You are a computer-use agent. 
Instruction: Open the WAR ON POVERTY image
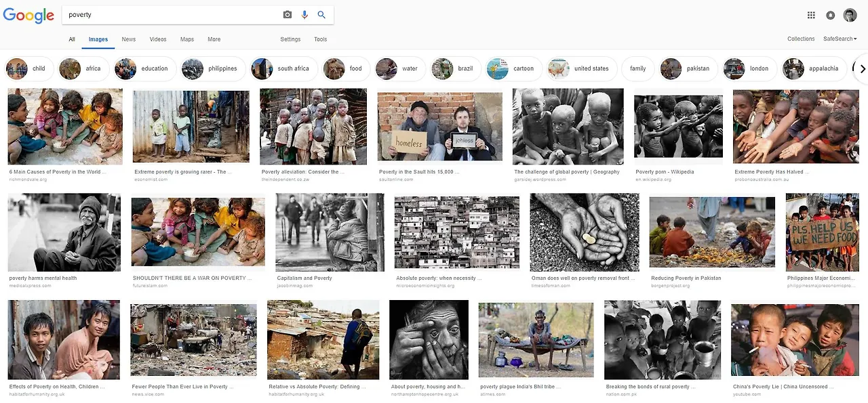[x=198, y=232]
